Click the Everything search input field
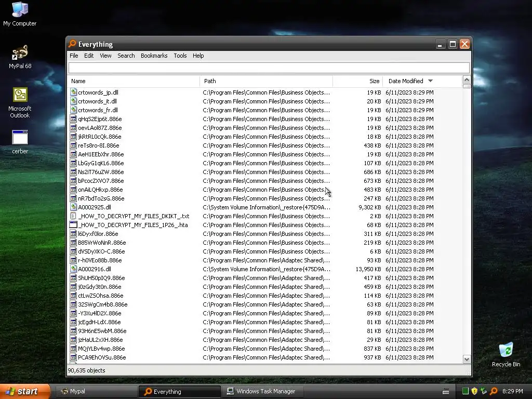Screen dimensions: 532x399 tap(269, 68)
